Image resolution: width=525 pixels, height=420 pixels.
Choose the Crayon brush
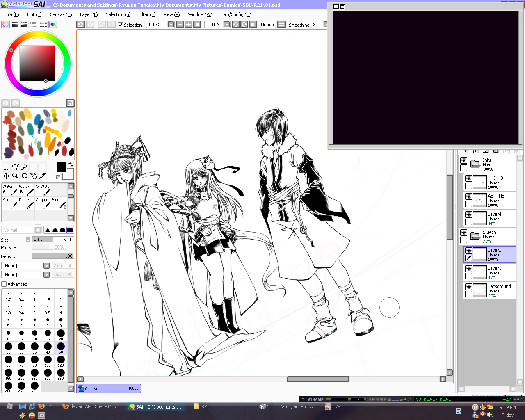click(43, 203)
